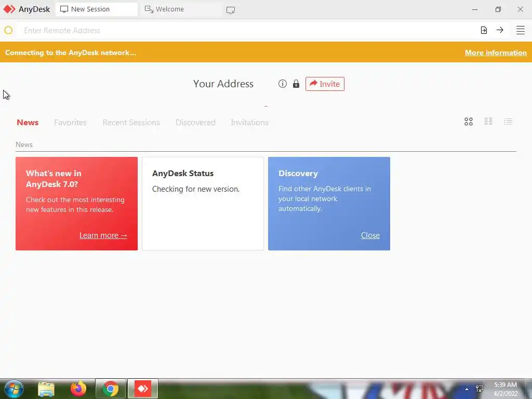Viewport: 532px width, 399px height.
Task: Select the News tab
Action: pos(28,123)
